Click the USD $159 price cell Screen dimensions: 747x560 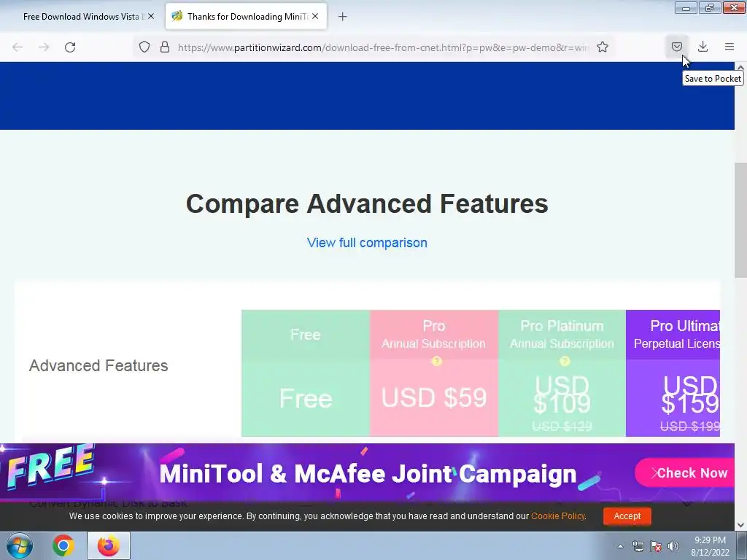click(x=673, y=397)
